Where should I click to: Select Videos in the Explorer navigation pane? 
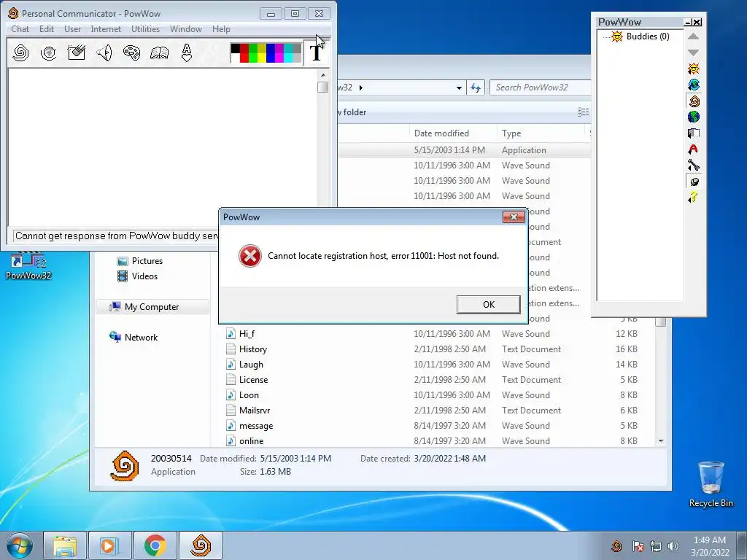click(x=138, y=276)
